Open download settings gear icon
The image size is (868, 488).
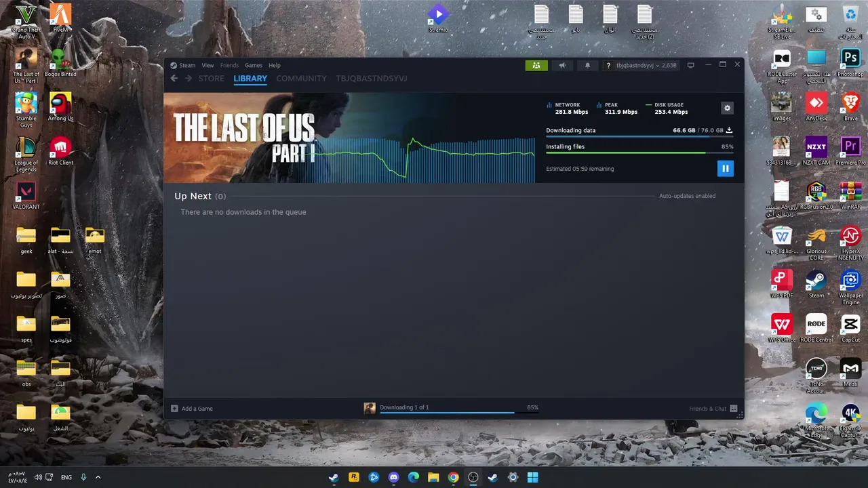(x=727, y=108)
